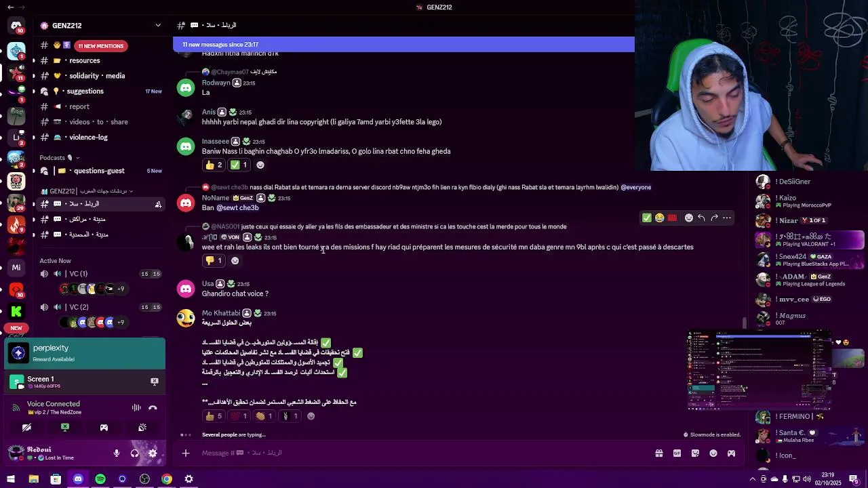This screenshot has height=488, width=868.
Task: Deafen audio with the headphones icon
Action: coord(134,453)
